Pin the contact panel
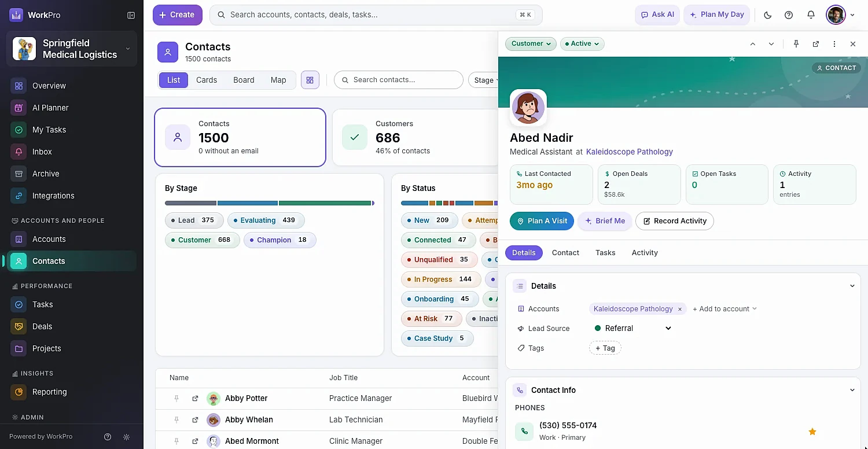Viewport: 868px width, 449px height. click(x=796, y=44)
